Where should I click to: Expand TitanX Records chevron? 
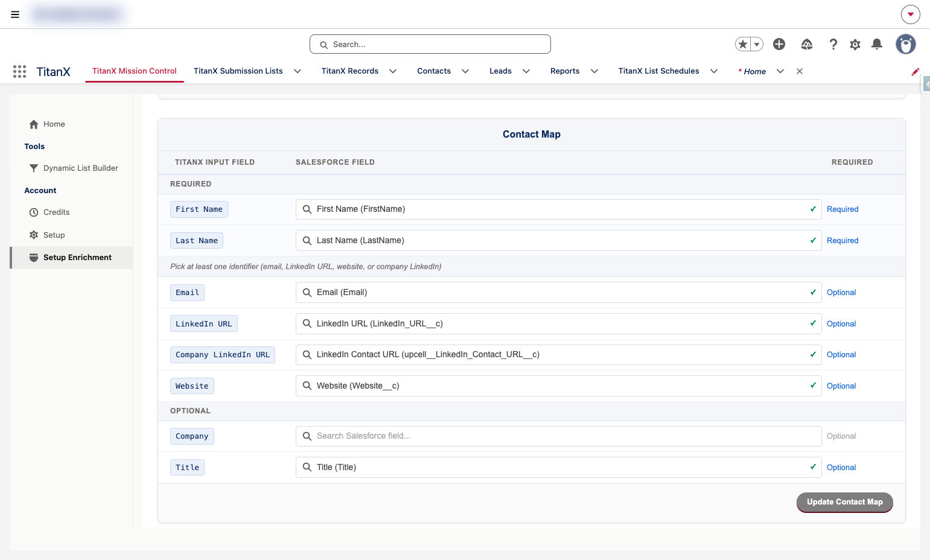pos(393,71)
